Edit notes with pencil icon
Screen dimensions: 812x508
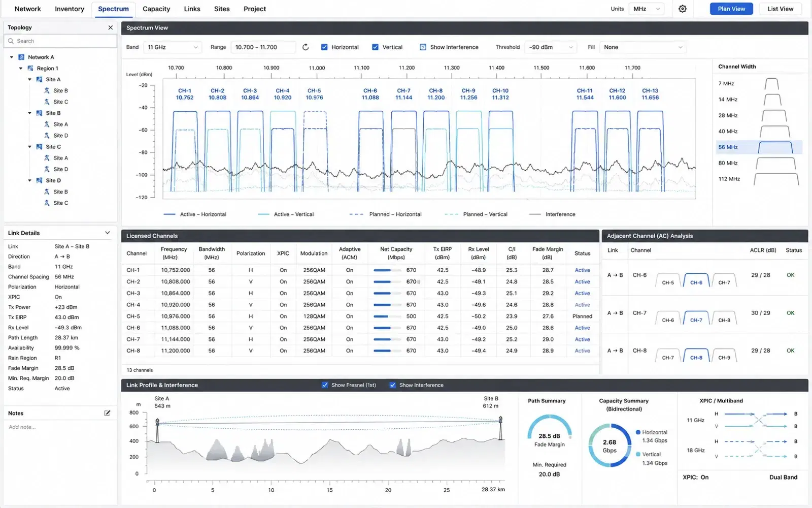tap(107, 413)
